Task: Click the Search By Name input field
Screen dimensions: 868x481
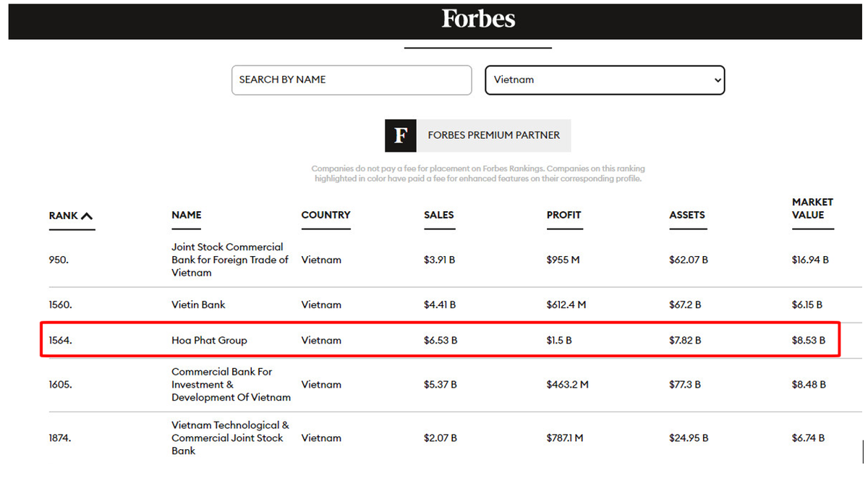Action: point(351,80)
